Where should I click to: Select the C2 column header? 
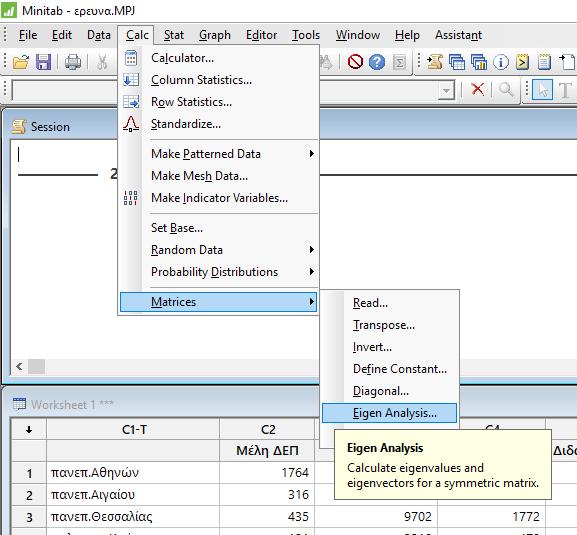[x=267, y=429]
